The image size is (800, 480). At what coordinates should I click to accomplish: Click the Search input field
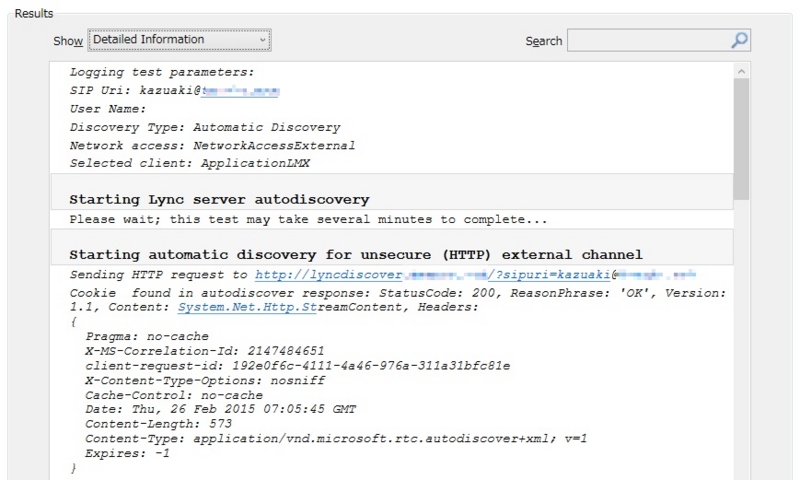(x=648, y=40)
